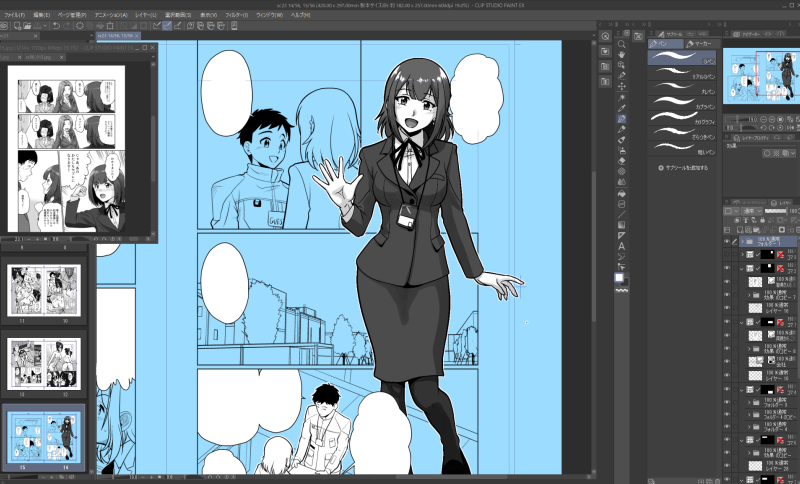Open the save icon dropdown arrow in toolbar
Viewport: 800px width, 484px height.
click(45, 26)
